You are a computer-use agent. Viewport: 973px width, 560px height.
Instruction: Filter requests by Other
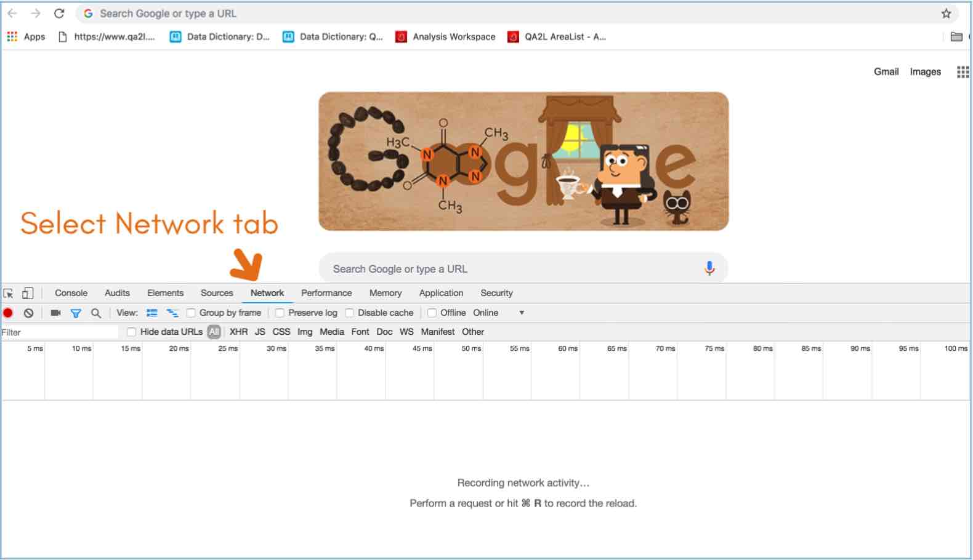click(x=473, y=332)
